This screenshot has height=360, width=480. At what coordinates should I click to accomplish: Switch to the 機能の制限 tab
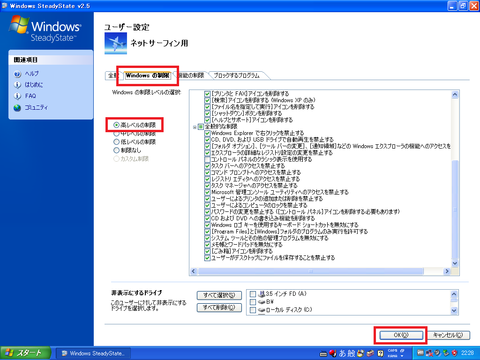coord(191,76)
